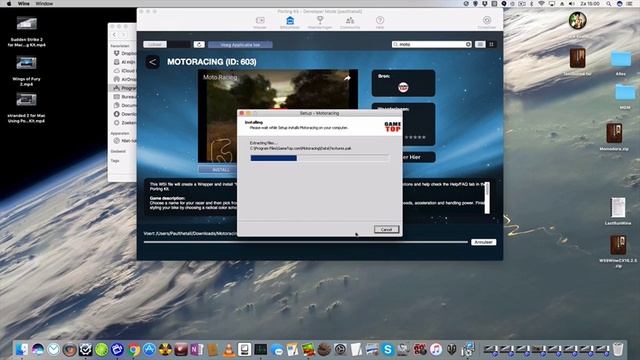Go back with Porting Kit's arrow button
Viewport: 640px width, 360px height.
(x=152, y=62)
